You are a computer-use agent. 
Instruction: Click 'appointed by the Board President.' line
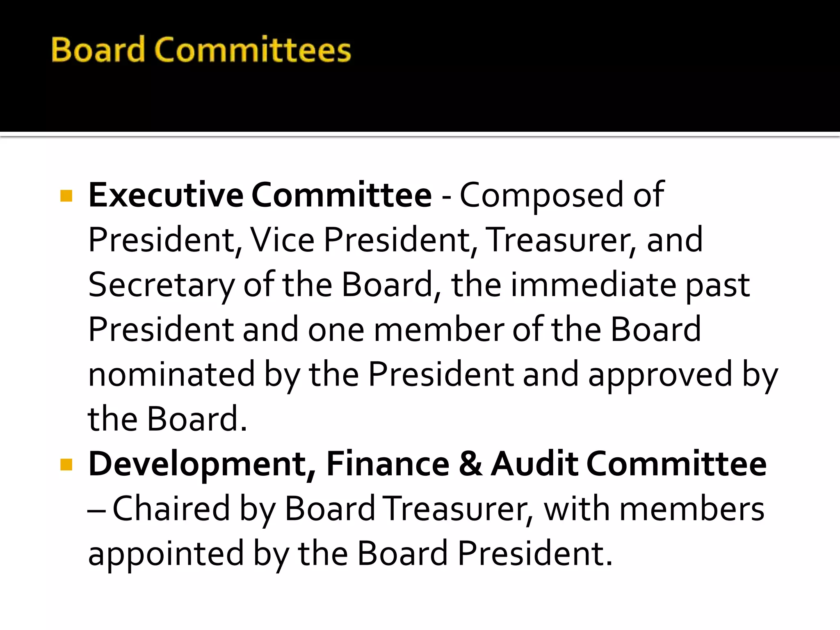[x=350, y=554]
